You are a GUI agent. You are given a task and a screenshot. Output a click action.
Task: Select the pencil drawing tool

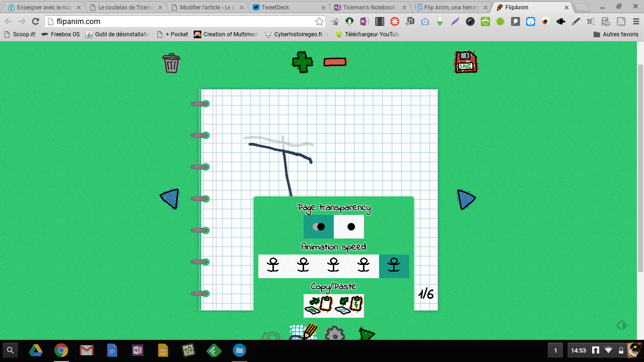coord(304,332)
